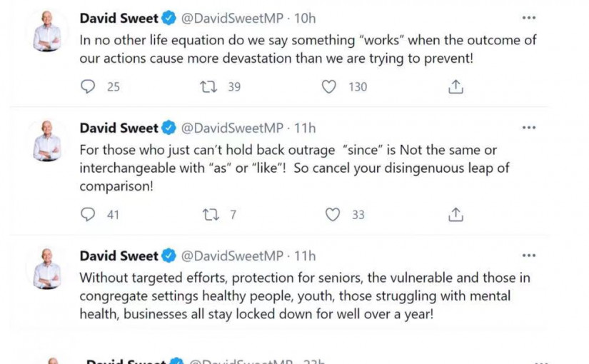Open more options on the "since" tweet

click(528, 128)
